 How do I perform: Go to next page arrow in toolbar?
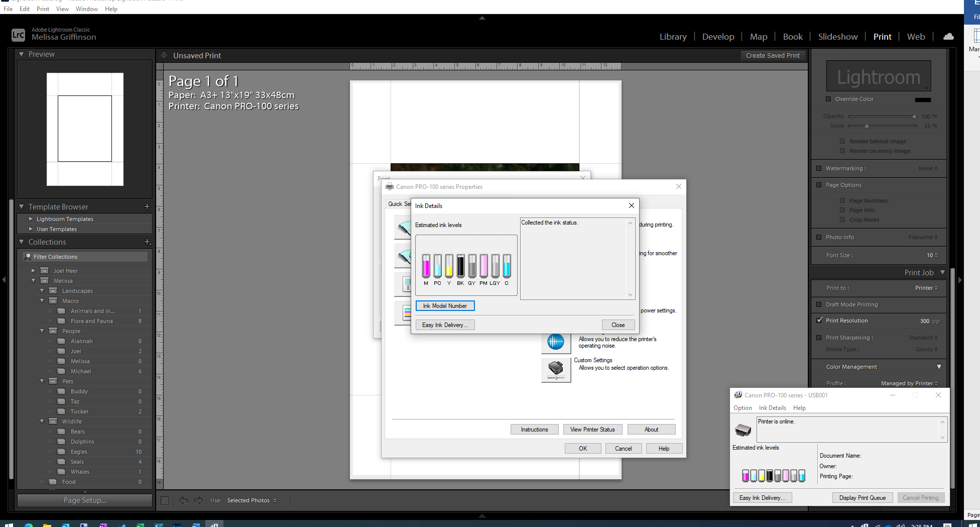[x=199, y=500]
